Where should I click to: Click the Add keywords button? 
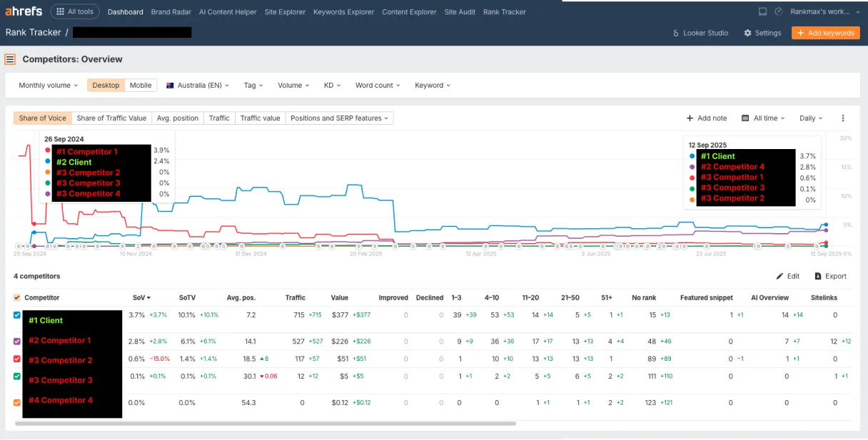[x=825, y=33]
